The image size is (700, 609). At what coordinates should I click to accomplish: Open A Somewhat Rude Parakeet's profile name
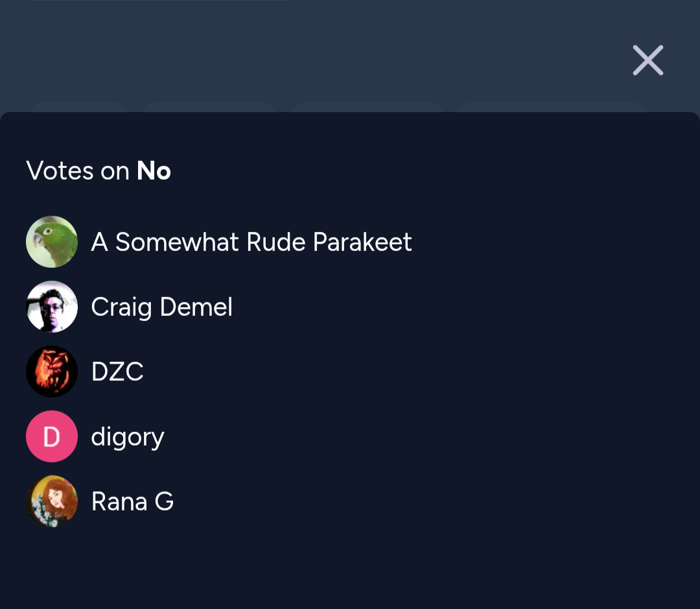(x=251, y=242)
